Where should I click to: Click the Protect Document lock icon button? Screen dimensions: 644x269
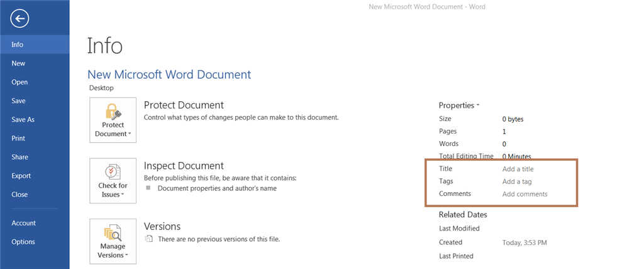(x=113, y=120)
